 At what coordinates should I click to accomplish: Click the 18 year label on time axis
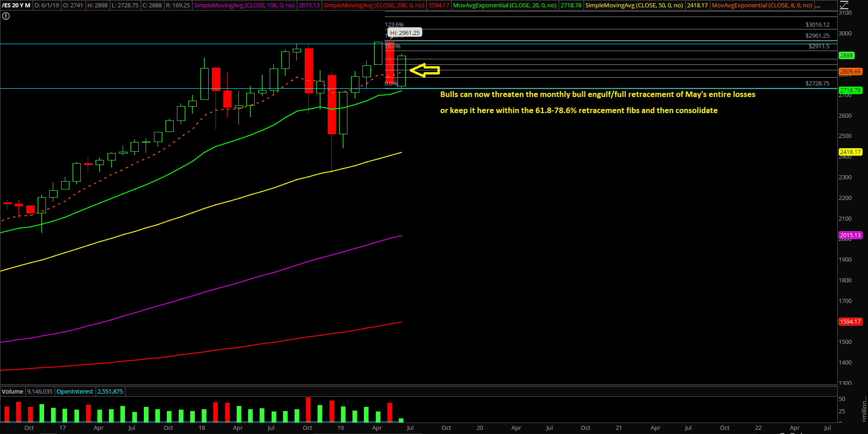202,428
